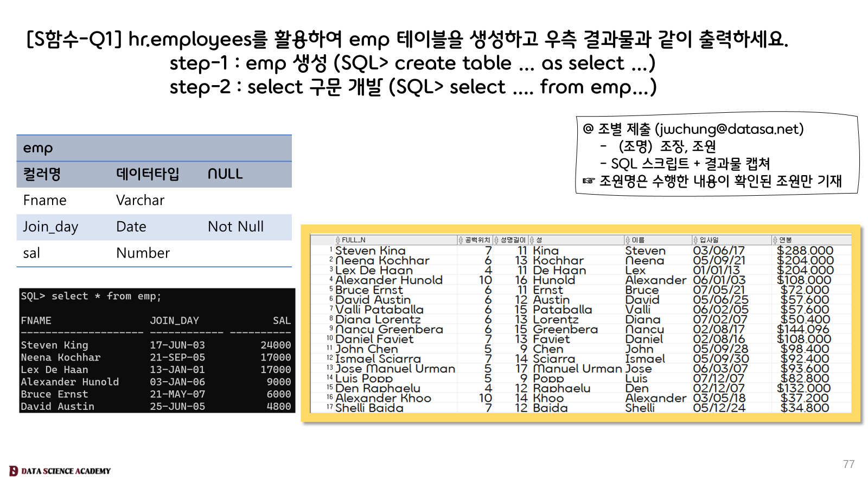868x488 pixels.
Task: Click '17-JUN-03' in the SQL terminal
Action: (x=177, y=345)
